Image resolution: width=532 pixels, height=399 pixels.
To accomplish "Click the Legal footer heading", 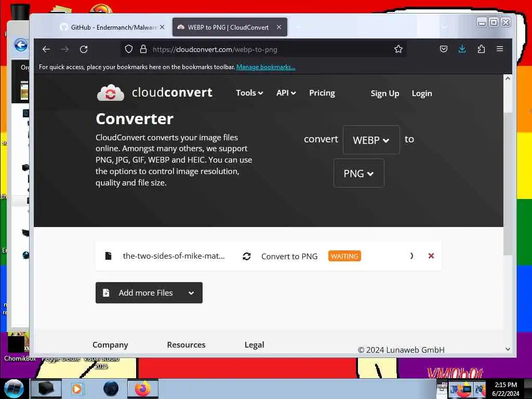I will point(255,345).
